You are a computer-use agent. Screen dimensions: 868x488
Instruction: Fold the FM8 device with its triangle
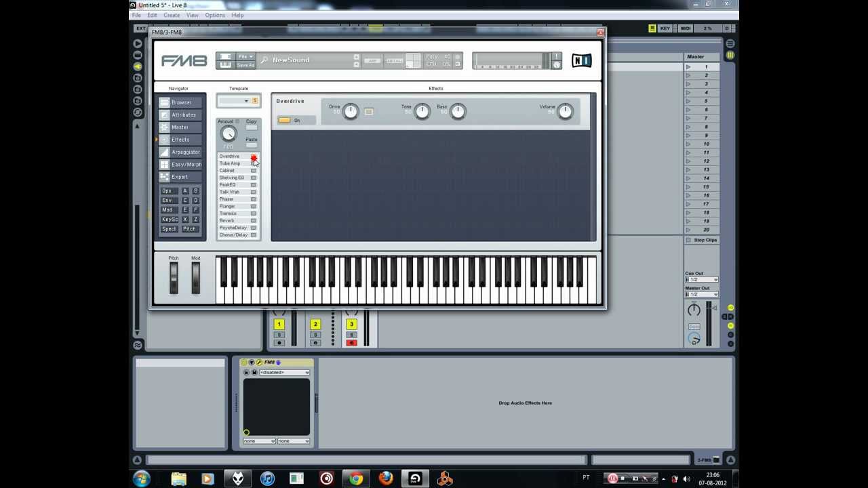click(252, 363)
